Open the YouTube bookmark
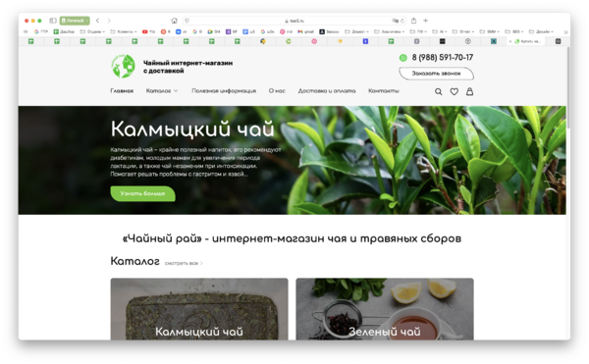Viewport: 589px width, 364px height. pos(149,32)
